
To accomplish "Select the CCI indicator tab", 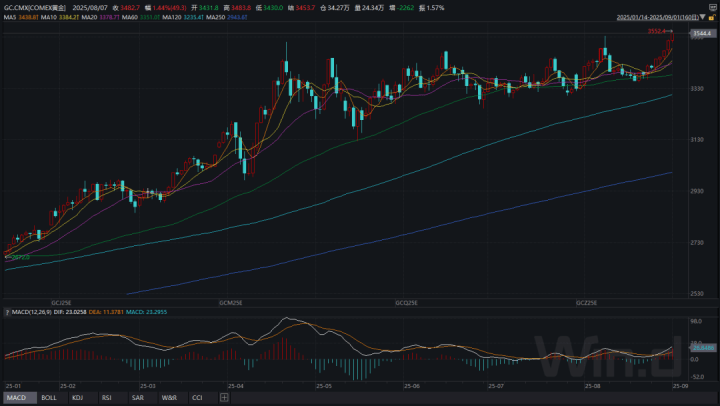I will click(x=197, y=397).
